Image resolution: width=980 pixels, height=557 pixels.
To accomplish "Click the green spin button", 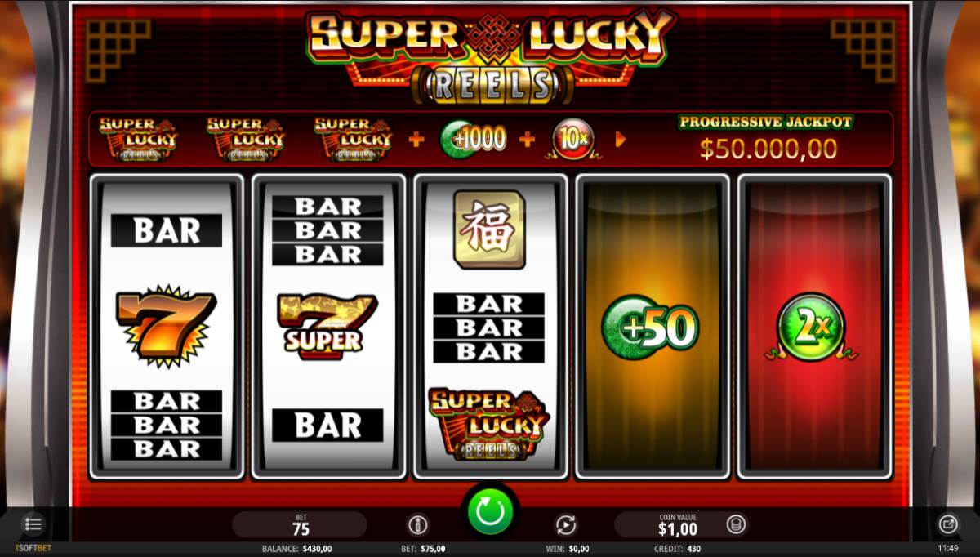I will coord(490,511).
